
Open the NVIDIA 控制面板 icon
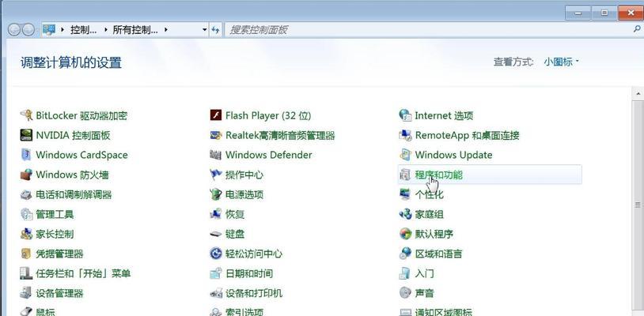[26, 135]
